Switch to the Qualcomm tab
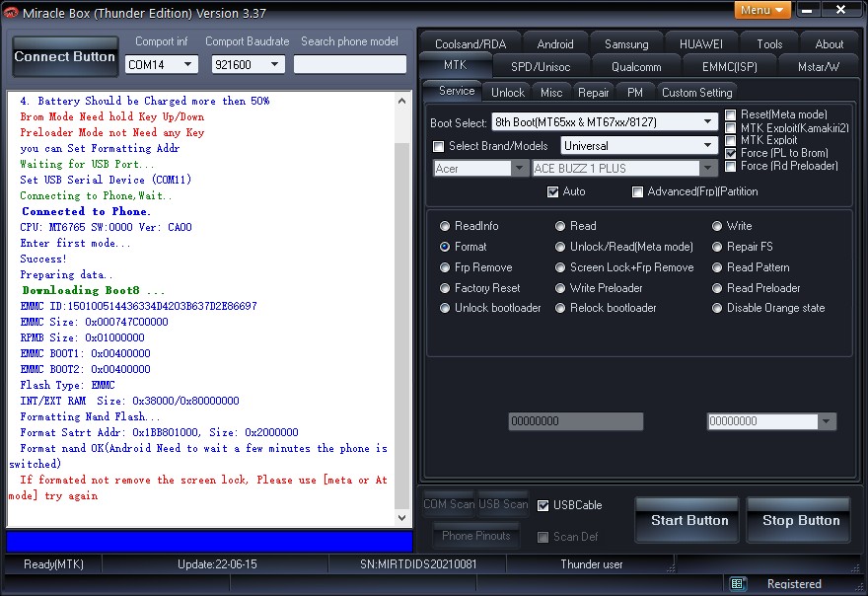 636,66
